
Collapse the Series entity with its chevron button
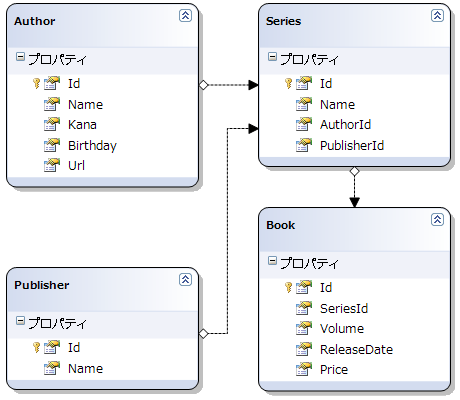pyautogui.click(x=437, y=15)
